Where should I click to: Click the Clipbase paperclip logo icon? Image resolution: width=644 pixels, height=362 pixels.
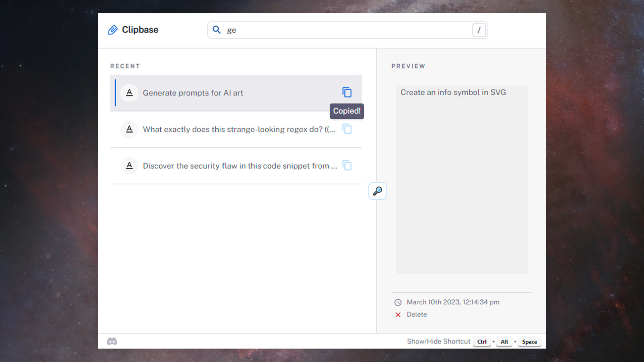point(113,30)
